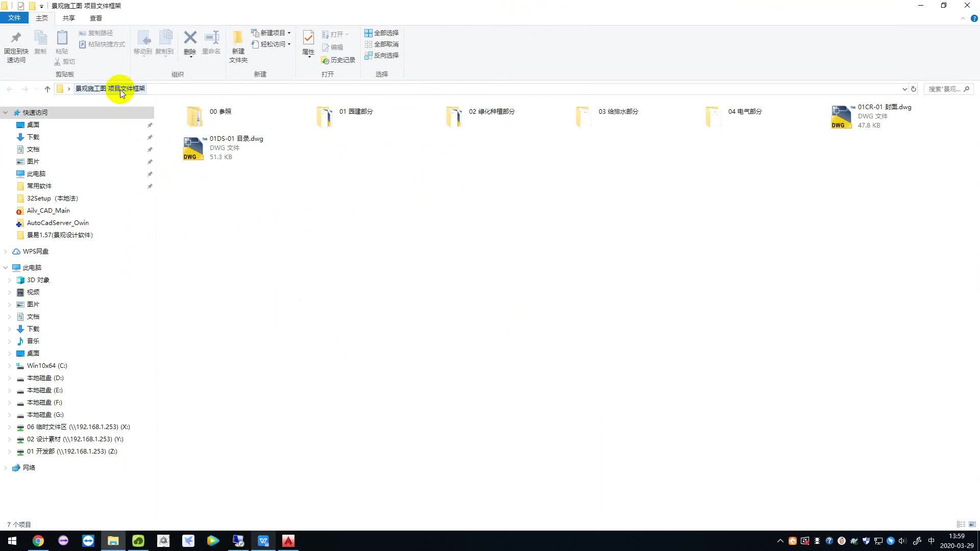Expand the WPS网盘 tree node
Screen dimensions: 980x551
pos(6,252)
